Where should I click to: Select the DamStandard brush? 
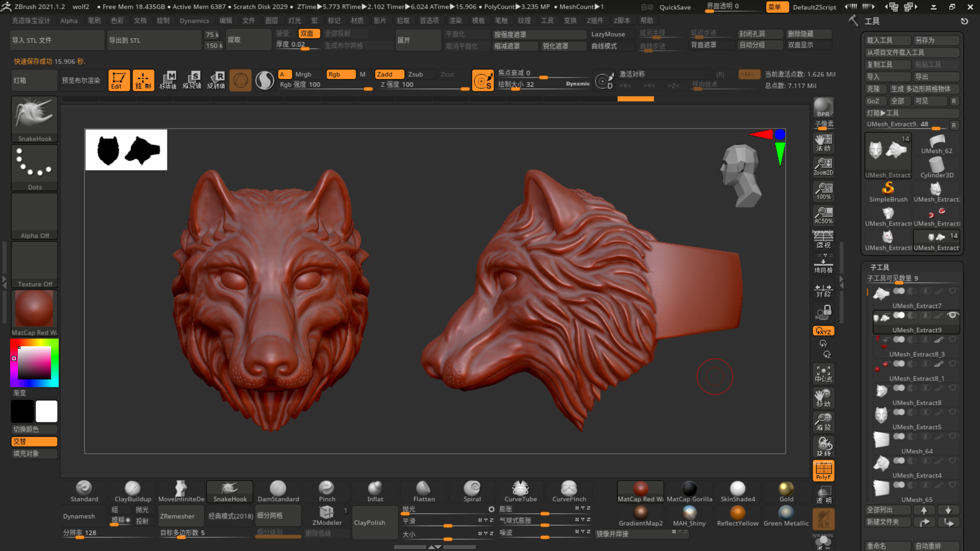click(x=278, y=491)
